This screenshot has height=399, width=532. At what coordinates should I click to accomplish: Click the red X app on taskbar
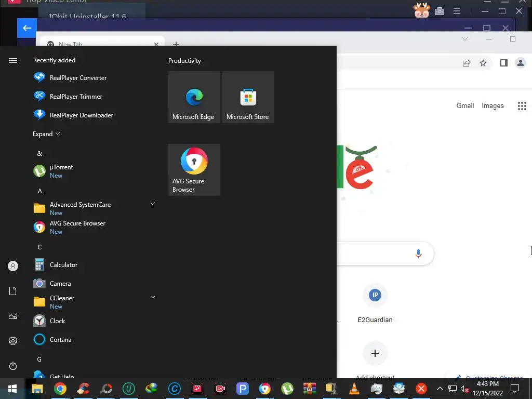click(421, 389)
